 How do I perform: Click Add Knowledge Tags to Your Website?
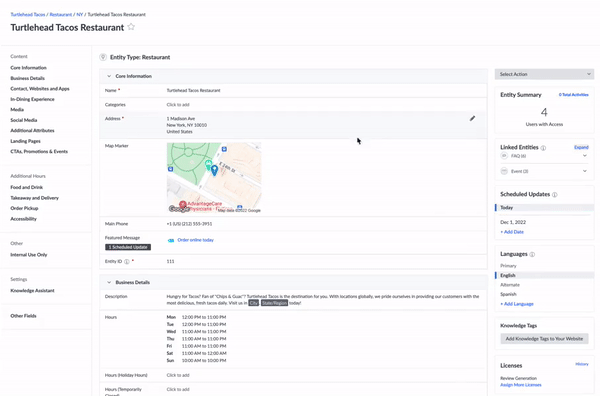click(544, 339)
